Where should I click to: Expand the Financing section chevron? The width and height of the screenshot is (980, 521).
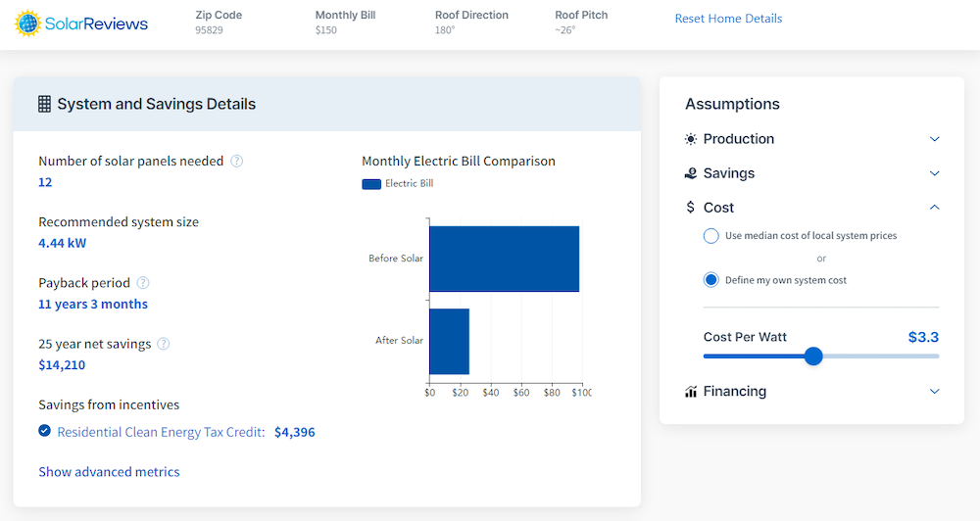[934, 392]
